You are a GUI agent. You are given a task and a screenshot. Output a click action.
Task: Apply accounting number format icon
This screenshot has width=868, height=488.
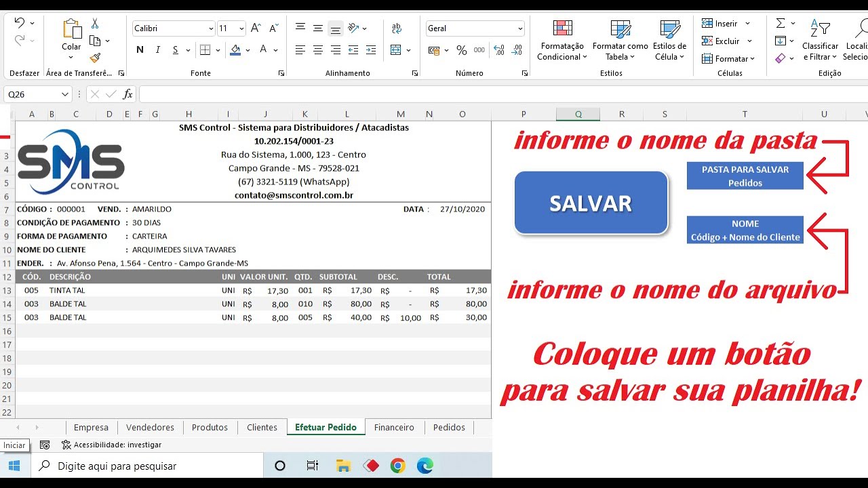point(434,50)
